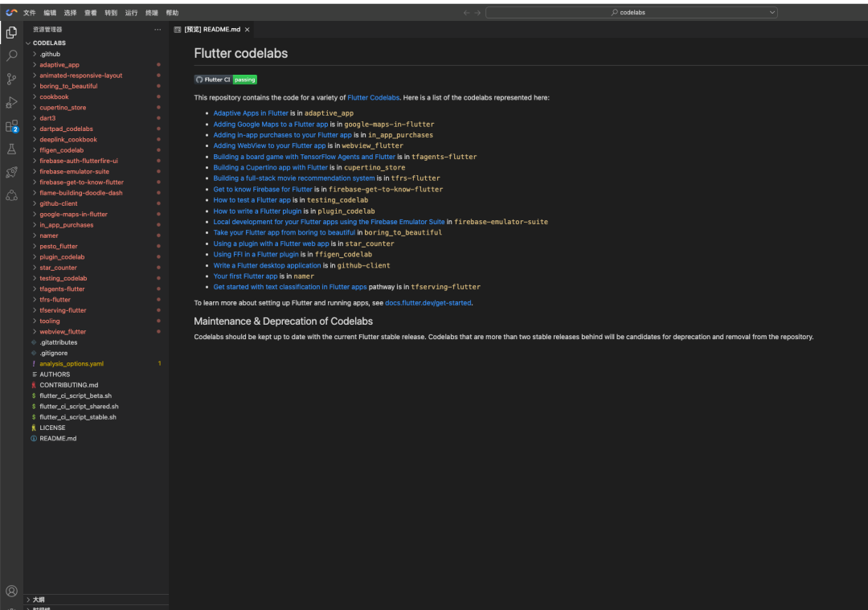The height and width of the screenshot is (610, 868).
Task: Open Adding Google Maps to Flutter link
Action: [x=271, y=125]
